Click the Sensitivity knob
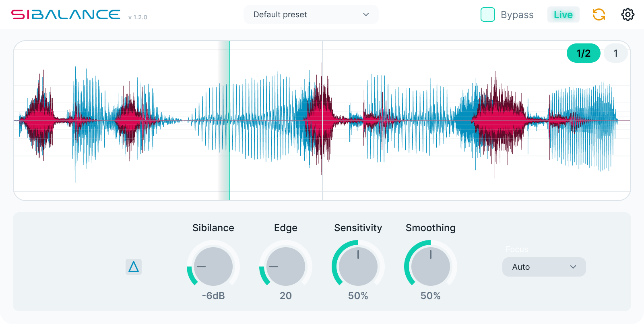644x324 pixels. coord(358,267)
